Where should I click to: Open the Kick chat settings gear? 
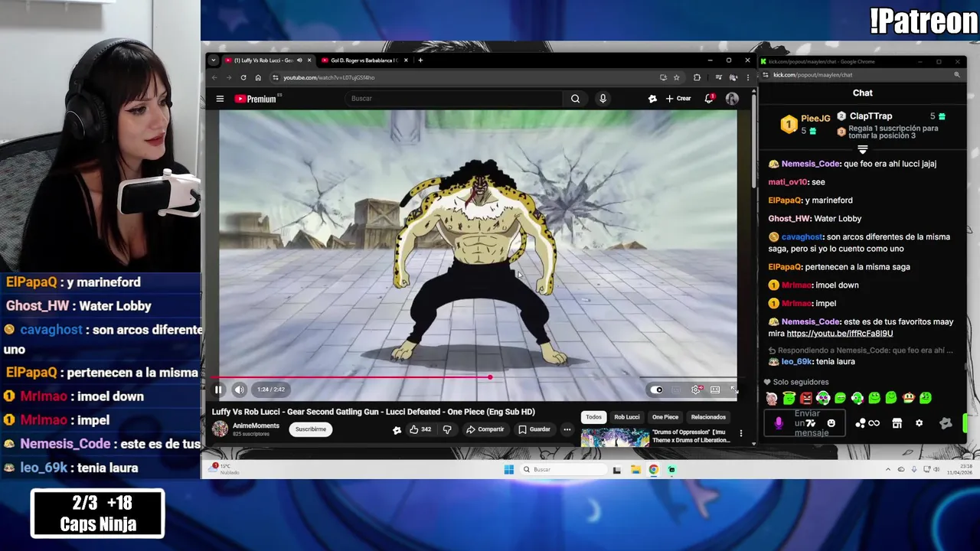click(920, 423)
